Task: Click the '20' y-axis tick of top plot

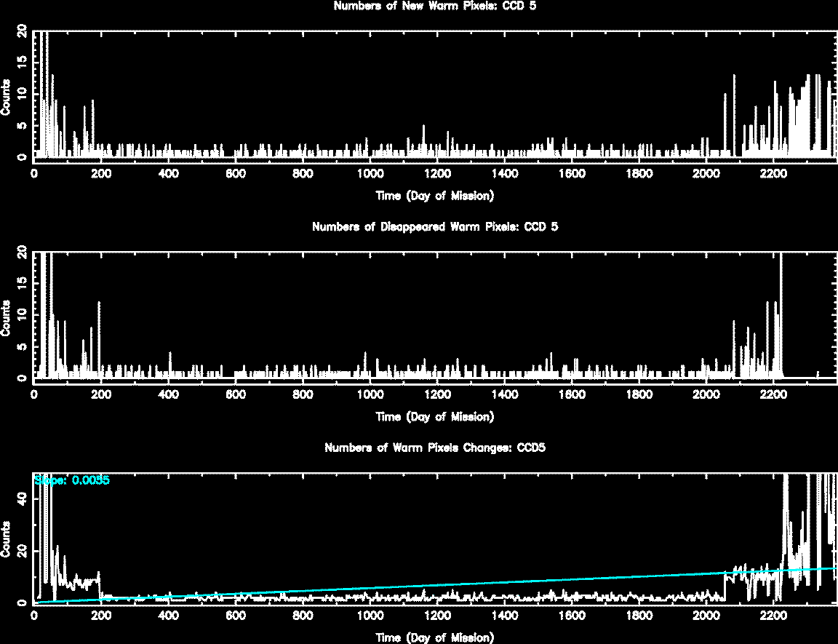Action: (x=22, y=31)
